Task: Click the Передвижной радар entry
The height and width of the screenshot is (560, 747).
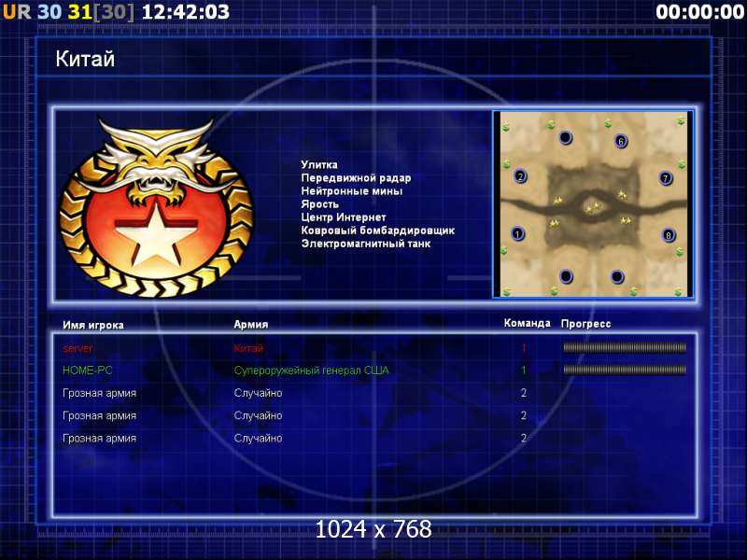Action: (x=356, y=178)
